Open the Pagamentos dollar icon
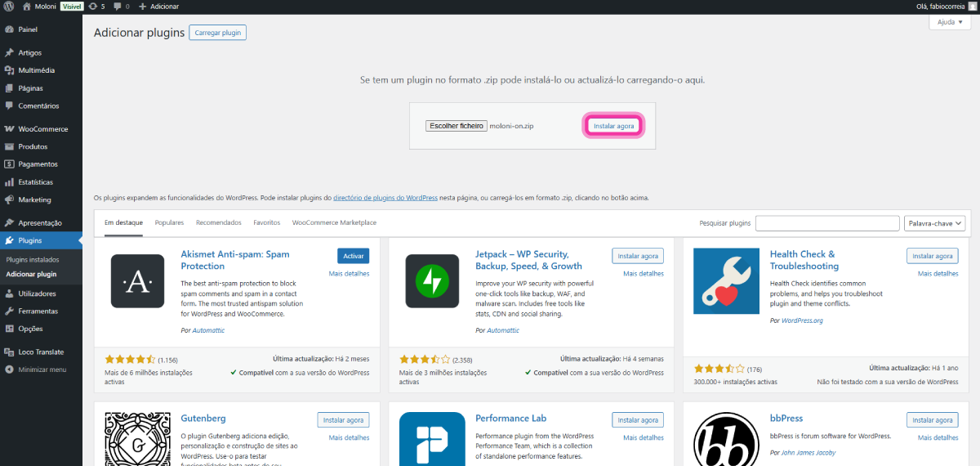Image resolution: width=980 pixels, height=466 pixels. 9,164
